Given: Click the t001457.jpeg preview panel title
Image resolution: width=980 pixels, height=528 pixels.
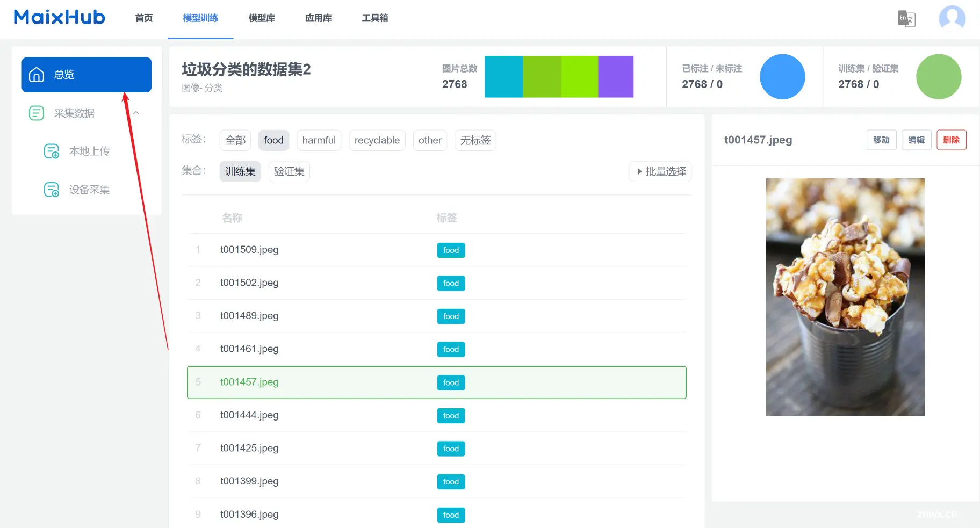Looking at the screenshot, I should pos(758,140).
